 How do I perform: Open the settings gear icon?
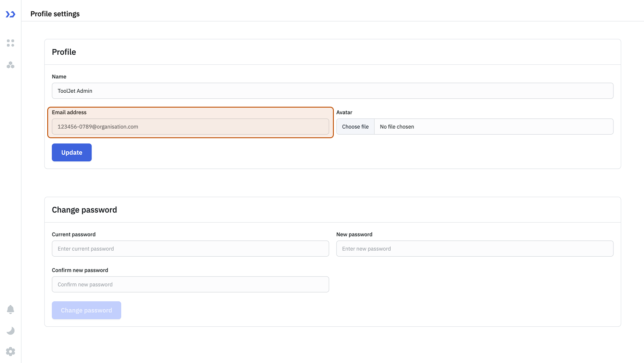(x=10, y=352)
